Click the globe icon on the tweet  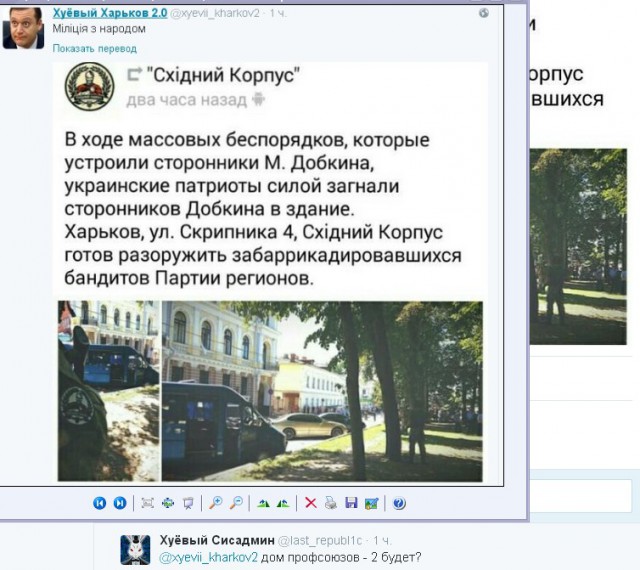(484, 13)
